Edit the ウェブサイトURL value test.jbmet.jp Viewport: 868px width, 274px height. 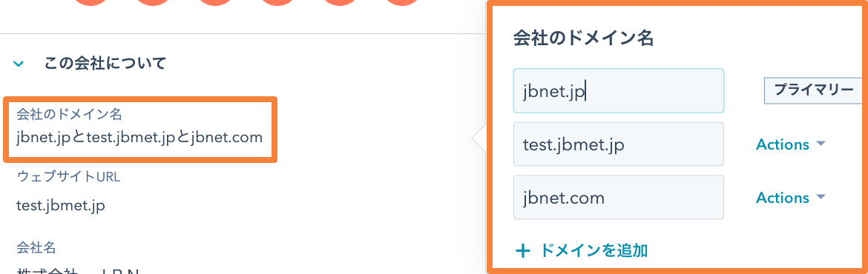(x=61, y=206)
